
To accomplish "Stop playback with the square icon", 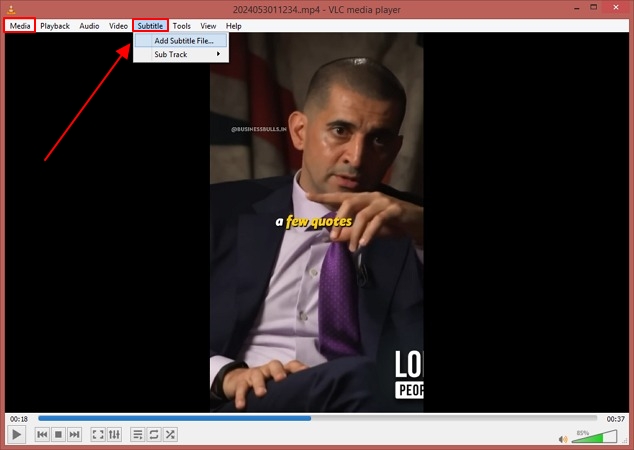I will (x=58, y=435).
